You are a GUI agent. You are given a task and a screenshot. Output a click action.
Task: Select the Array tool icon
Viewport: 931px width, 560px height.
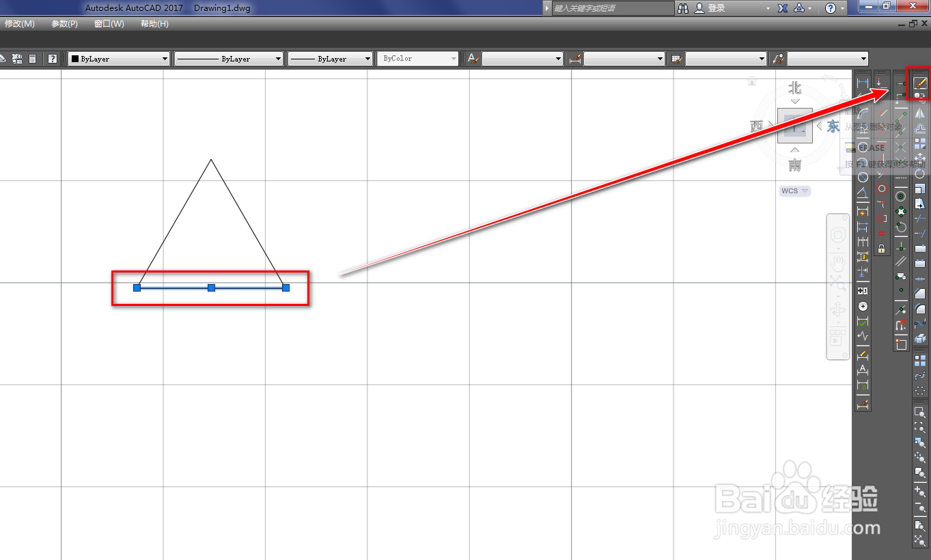919,143
